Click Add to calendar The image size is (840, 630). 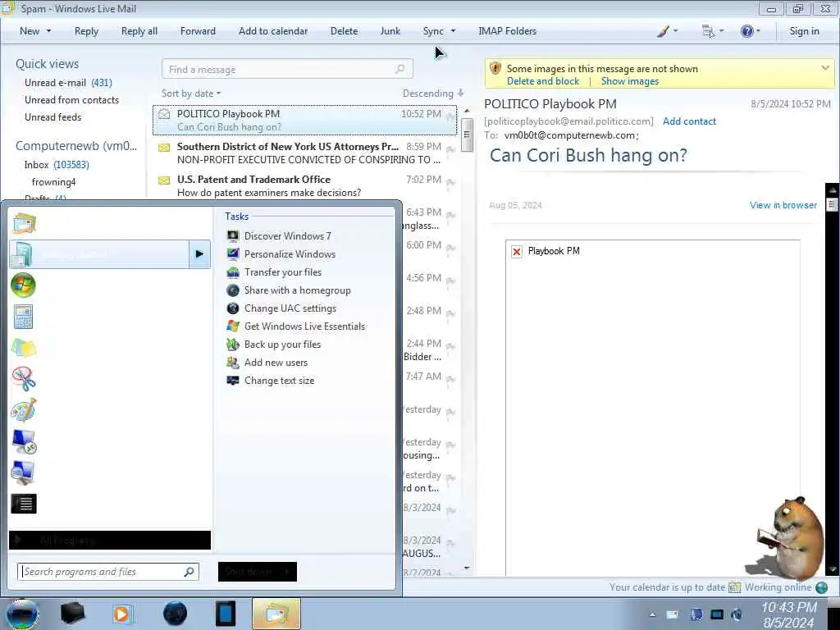coord(273,31)
